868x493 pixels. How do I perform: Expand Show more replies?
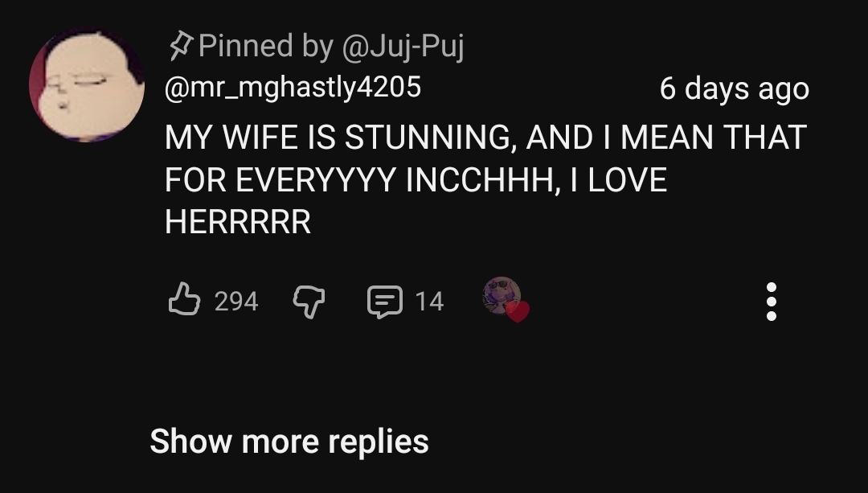click(x=289, y=442)
